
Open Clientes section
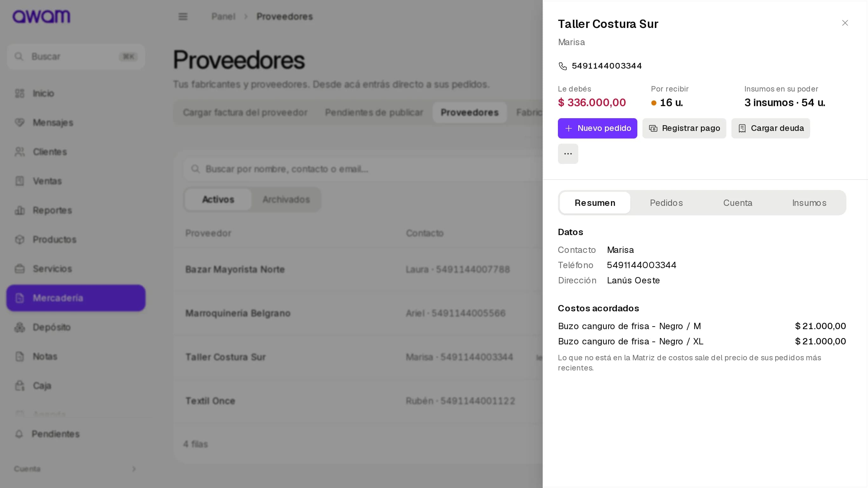pyautogui.click(x=76, y=152)
